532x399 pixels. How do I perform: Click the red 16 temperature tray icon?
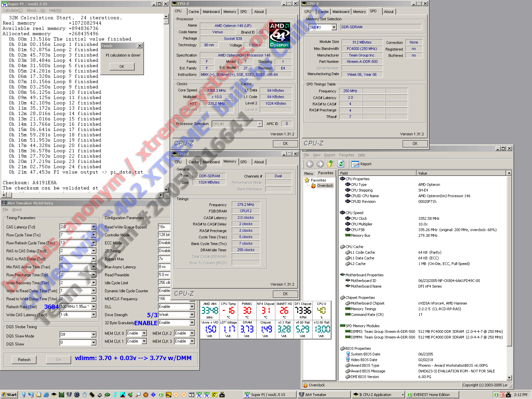point(502,395)
